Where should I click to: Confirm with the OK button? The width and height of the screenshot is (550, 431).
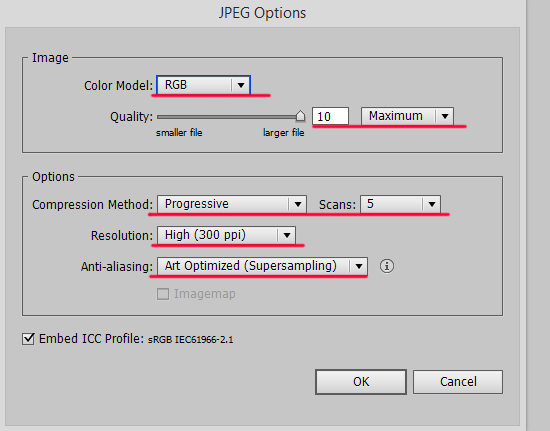coord(361,382)
